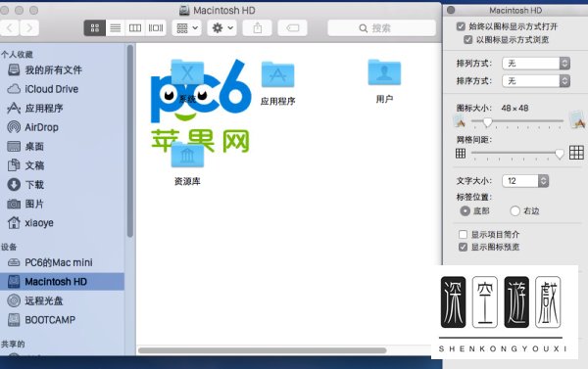This screenshot has height=369, width=588.
Task: Click 设备 sidebar section header
Action: [x=9, y=247]
